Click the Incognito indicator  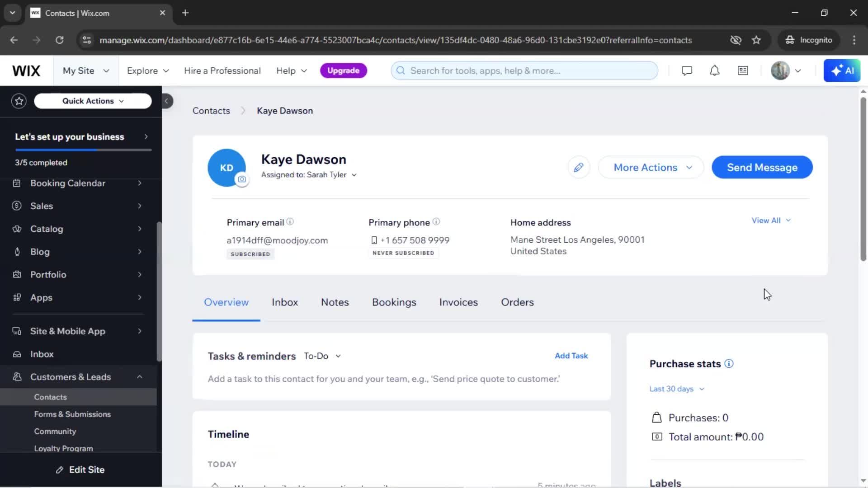(x=809, y=40)
